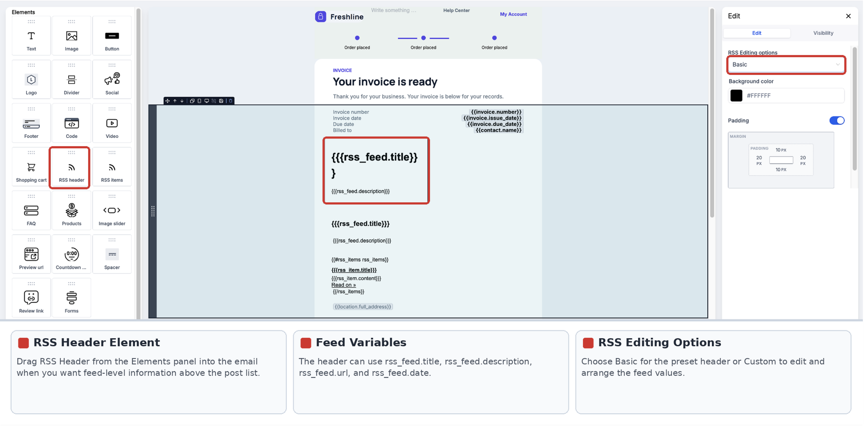Viewport: 868px width, 427px height.
Task: Select the Review link element
Action: pyautogui.click(x=31, y=299)
